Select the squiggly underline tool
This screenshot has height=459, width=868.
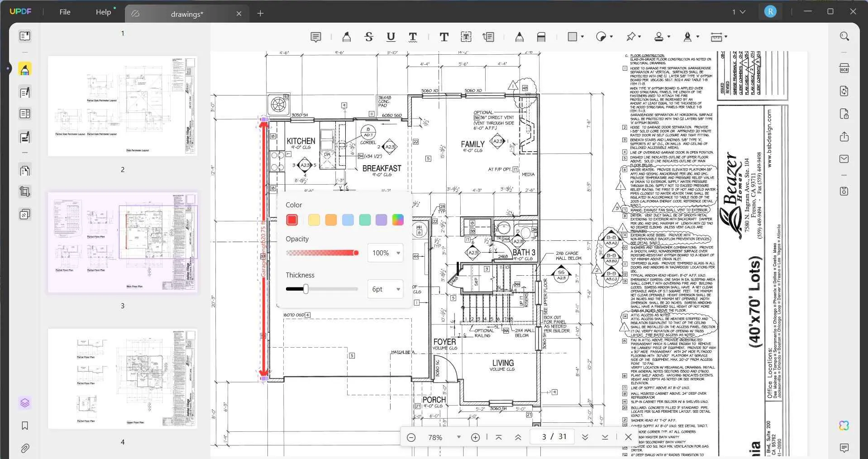(x=413, y=37)
